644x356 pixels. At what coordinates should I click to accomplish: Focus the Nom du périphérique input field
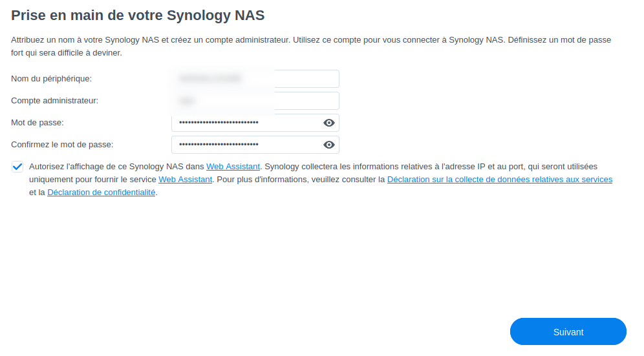[255, 79]
